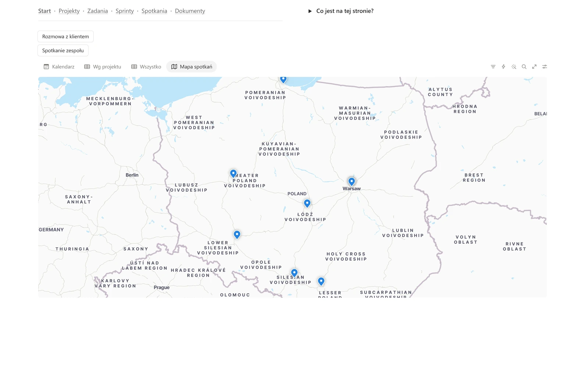Click the pin at Pomeranian coast
Viewport: 588px width, 368px height.
pyautogui.click(x=283, y=79)
